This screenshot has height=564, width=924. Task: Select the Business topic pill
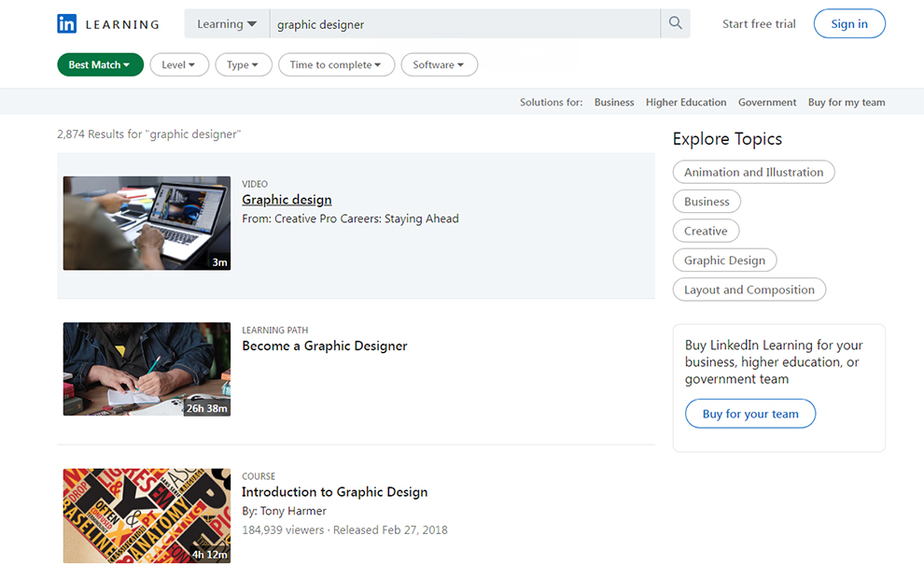[x=707, y=202]
